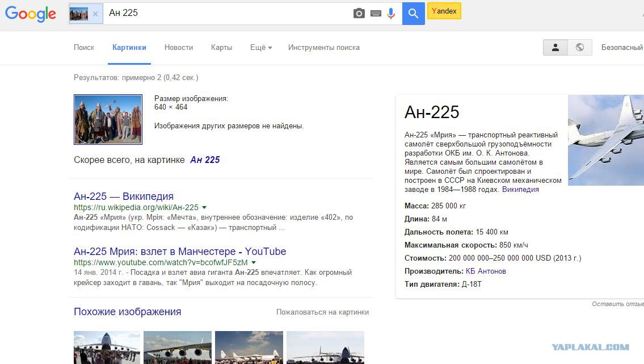The height and width of the screenshot is (364, 644).
Task: Remove the uploaded image from search box
Action: point(95,14)
